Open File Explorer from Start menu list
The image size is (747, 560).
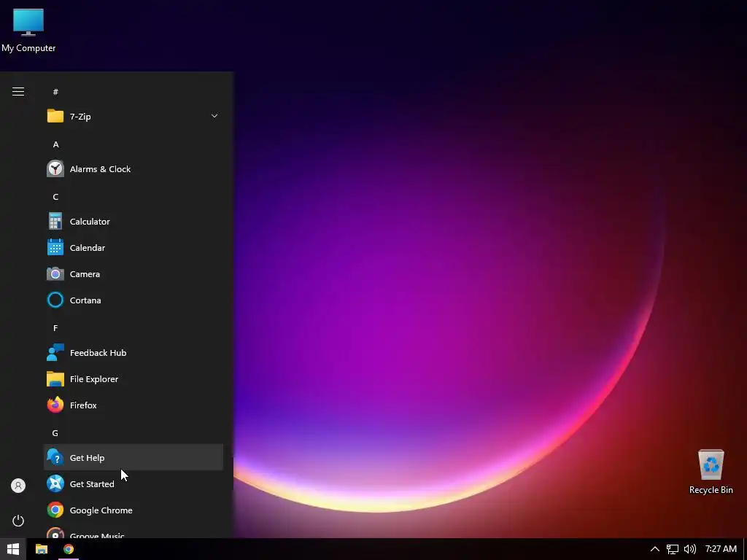tap(133, 379)
